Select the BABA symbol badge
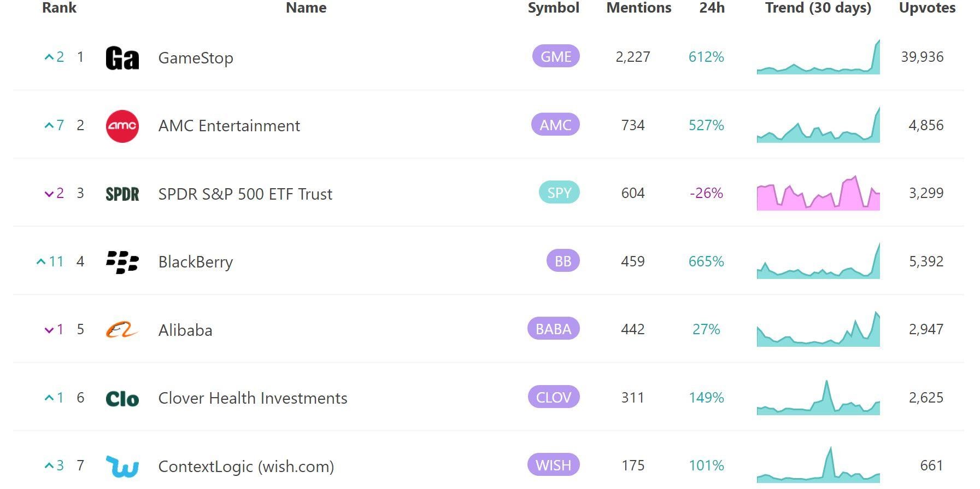 (x=554, y=329)
